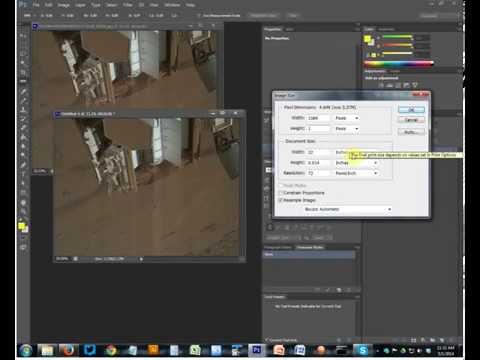Image resolution: width=480 pixels, height=360 pixels.
Task: Open pixel Width unit dropdown
Action: click(346, 118)
